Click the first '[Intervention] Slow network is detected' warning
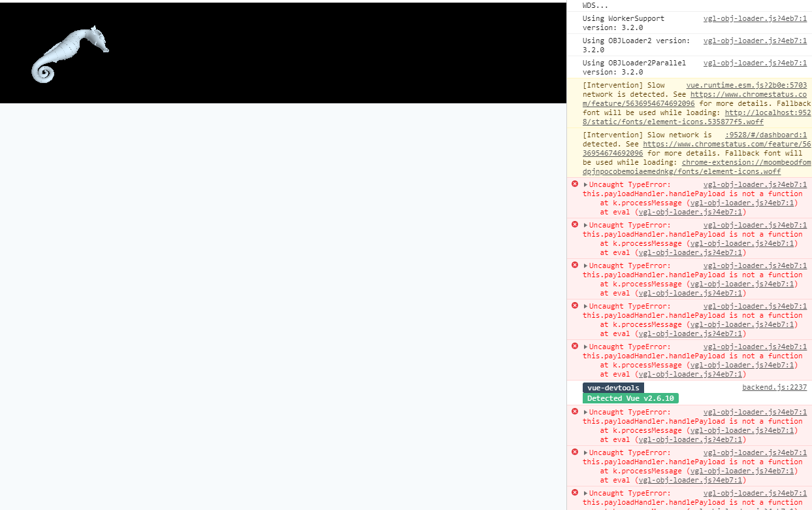The width and height of the screenshot is (812, 510). pyautogui.click(x=689, y=103)
